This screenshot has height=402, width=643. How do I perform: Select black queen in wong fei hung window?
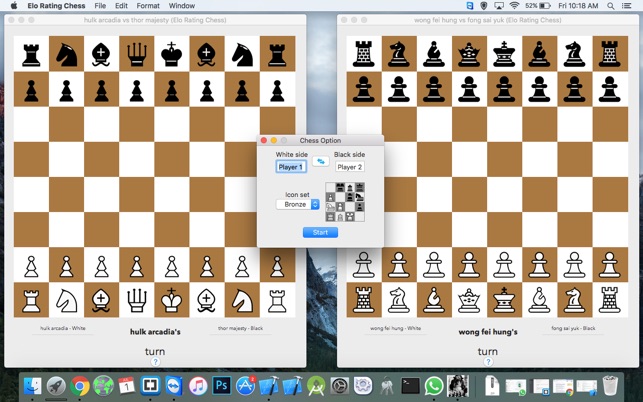click(x=469, y=54)
